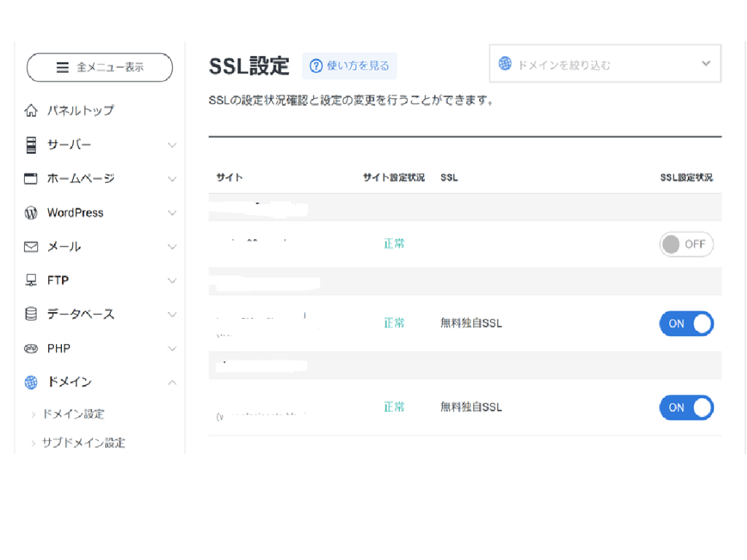
Task: Disable the first 無料独自SSL ON toggle
Action: [x=686, y=323]
